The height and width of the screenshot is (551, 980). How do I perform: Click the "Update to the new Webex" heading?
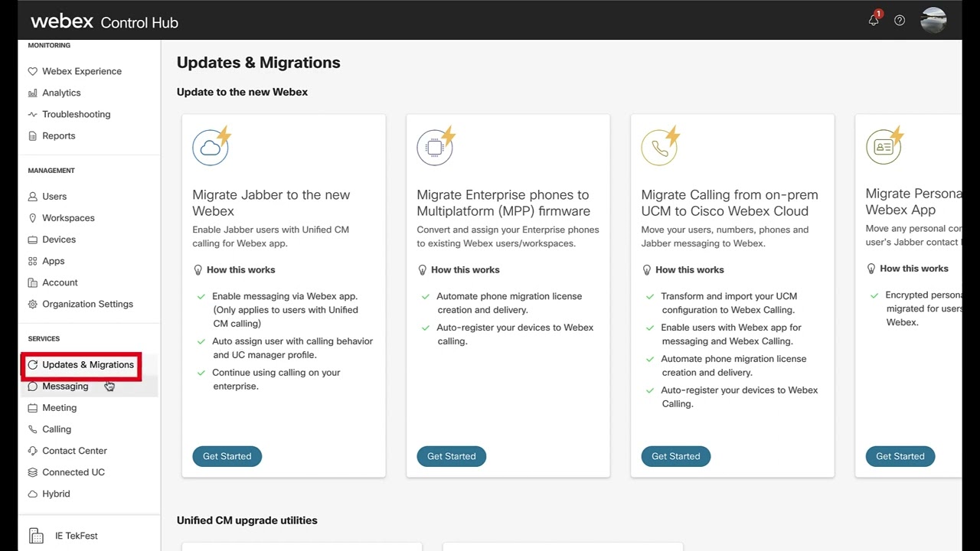(242, 92)
